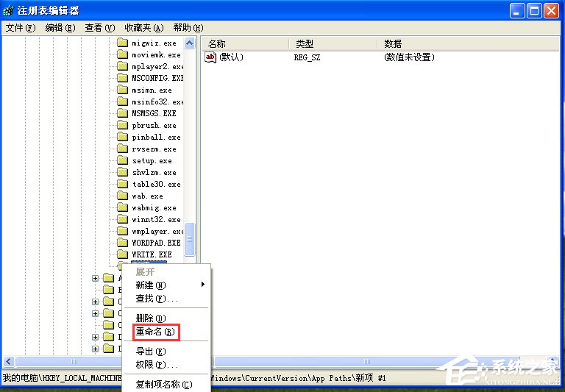Choose 导出(E) in the context menu
This screenshot has height=392, width=565.
click(x=166, y=352)
